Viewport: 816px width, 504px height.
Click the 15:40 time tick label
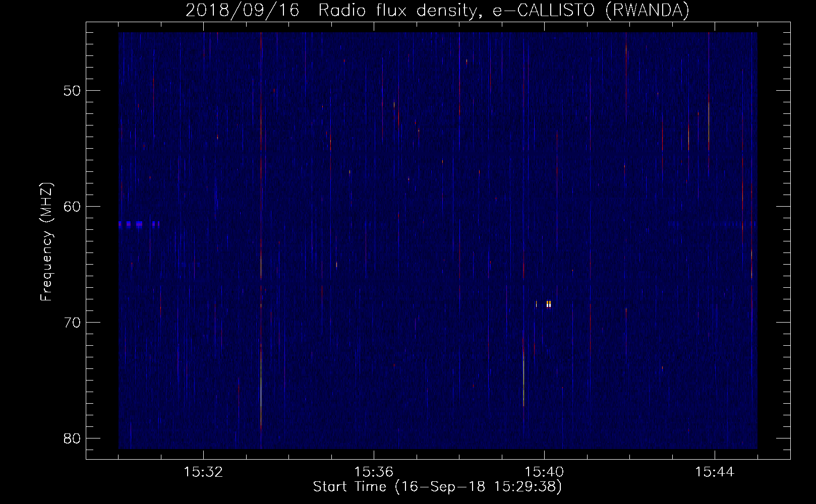[544, 472]
